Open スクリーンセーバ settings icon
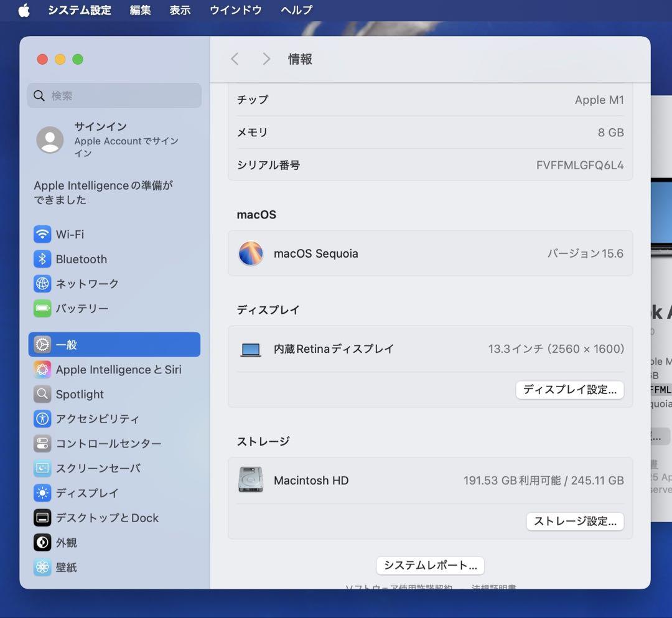 click(42, 469)
